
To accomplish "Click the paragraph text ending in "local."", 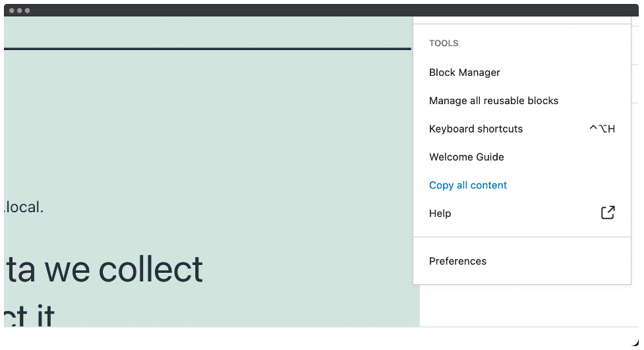I will [x=24, y=207].
